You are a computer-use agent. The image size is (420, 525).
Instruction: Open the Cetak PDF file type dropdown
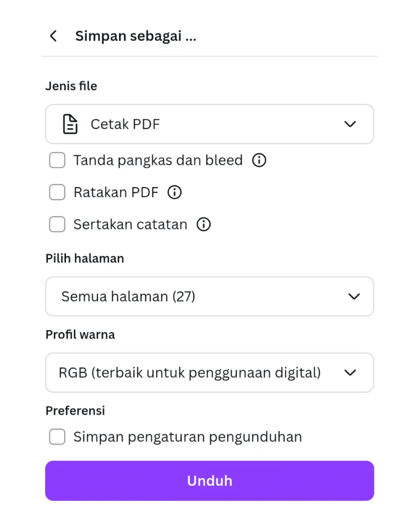209,124
